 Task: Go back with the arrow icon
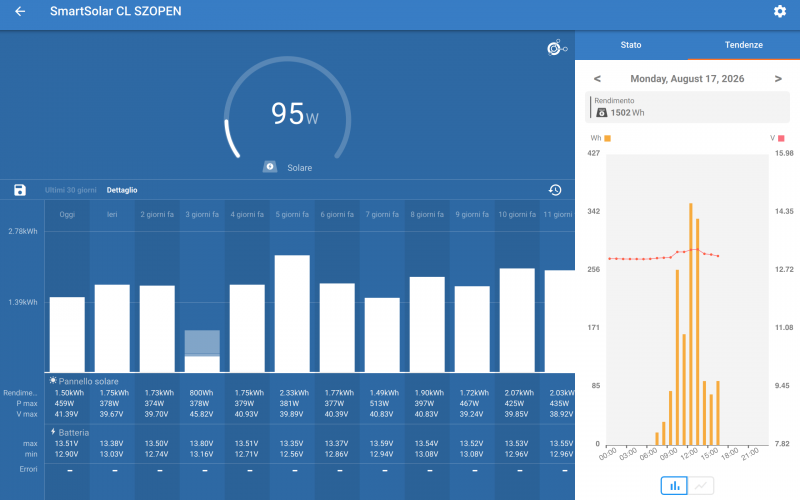[20, 11]
